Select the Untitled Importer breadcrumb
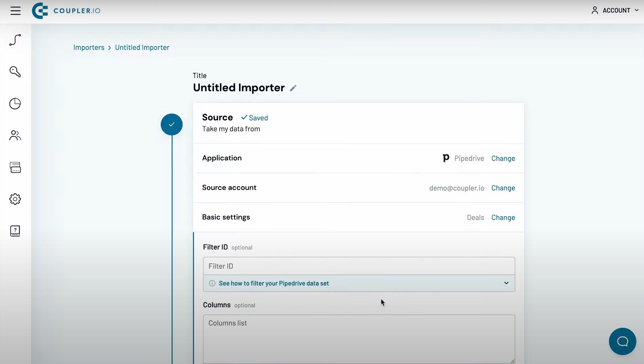Image resolution: width=644 pixels, height=364 pixels. click(142, 47)
